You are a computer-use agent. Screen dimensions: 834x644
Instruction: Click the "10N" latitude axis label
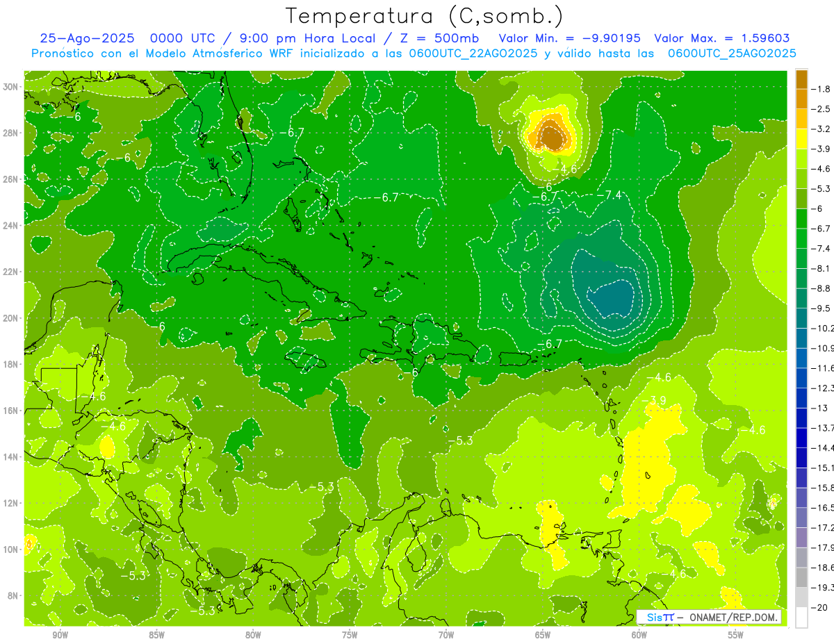click(11, 550)
